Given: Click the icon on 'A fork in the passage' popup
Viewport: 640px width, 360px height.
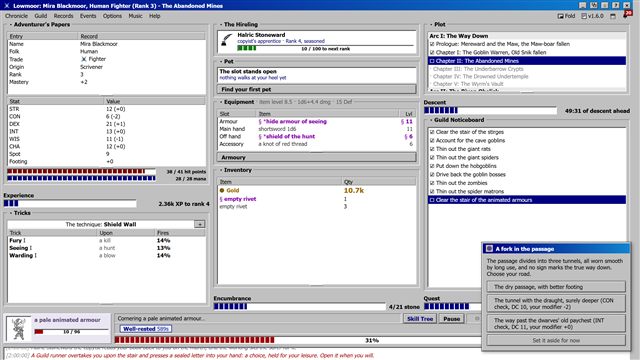Looking at the screenshot, I should (489, 249).
